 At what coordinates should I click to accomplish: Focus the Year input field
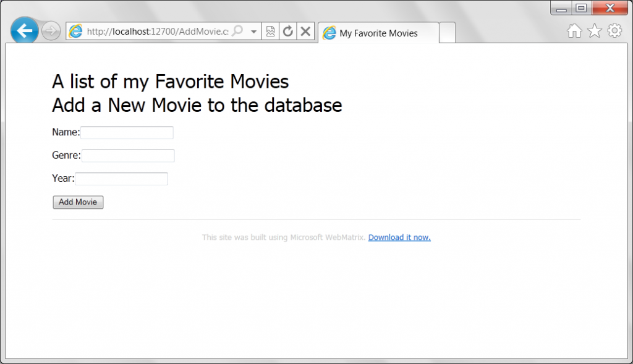tap(121, 179)
